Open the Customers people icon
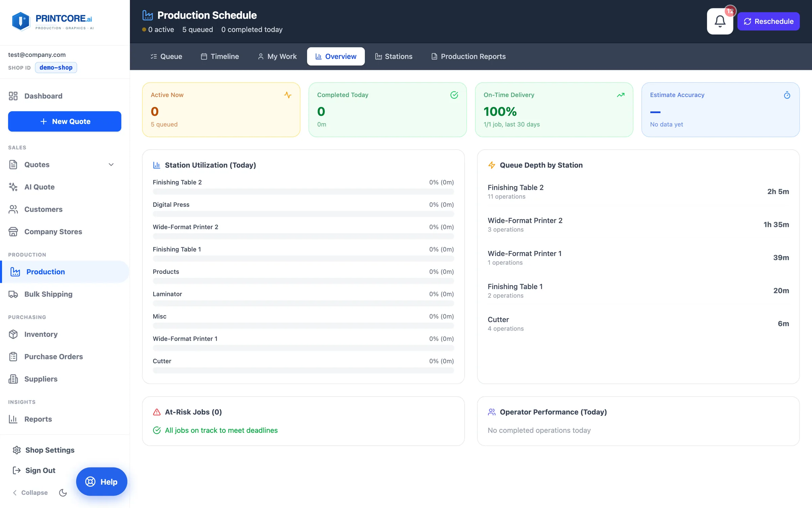This screenshot has width=812, height=508. click(x=13, y=209)
